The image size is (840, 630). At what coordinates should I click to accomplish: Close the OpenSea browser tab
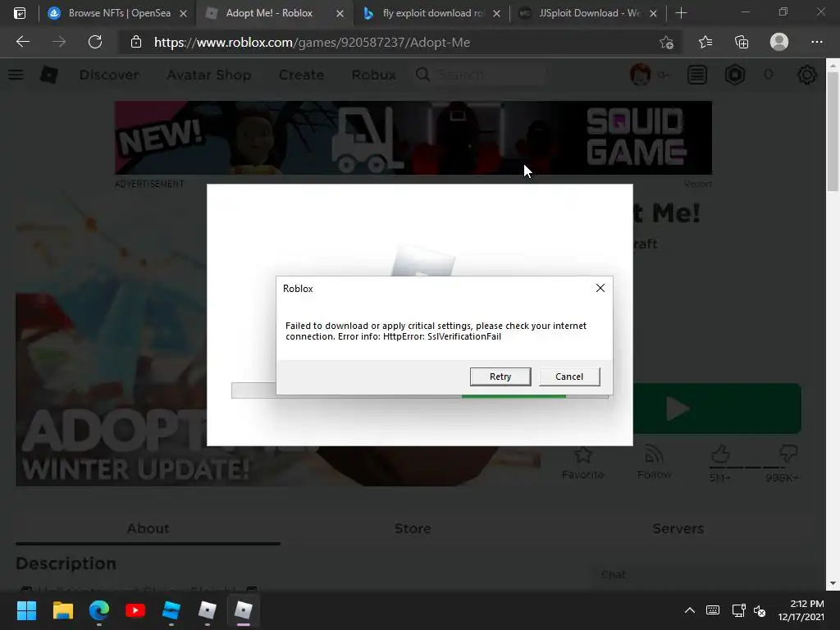(x=183, y=13)
